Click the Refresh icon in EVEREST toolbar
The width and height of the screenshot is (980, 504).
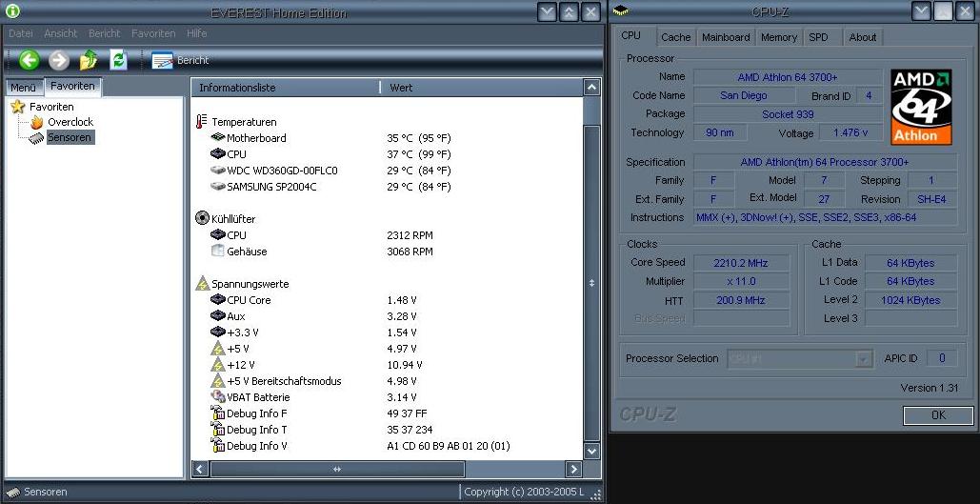118,60
